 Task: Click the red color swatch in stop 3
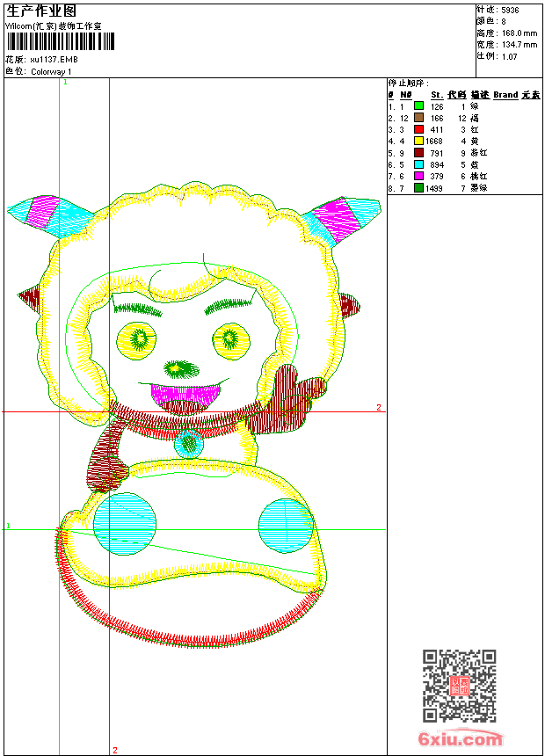[x=418, y=129]
